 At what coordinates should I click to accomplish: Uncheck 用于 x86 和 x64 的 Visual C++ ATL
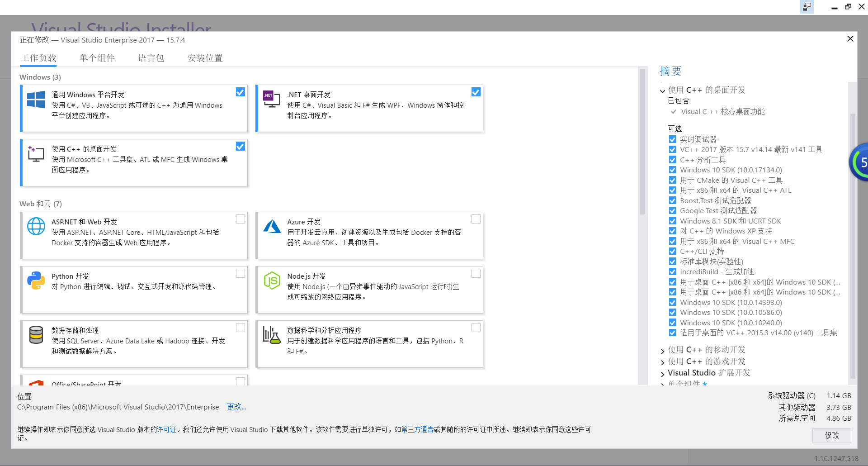[673, 190]
